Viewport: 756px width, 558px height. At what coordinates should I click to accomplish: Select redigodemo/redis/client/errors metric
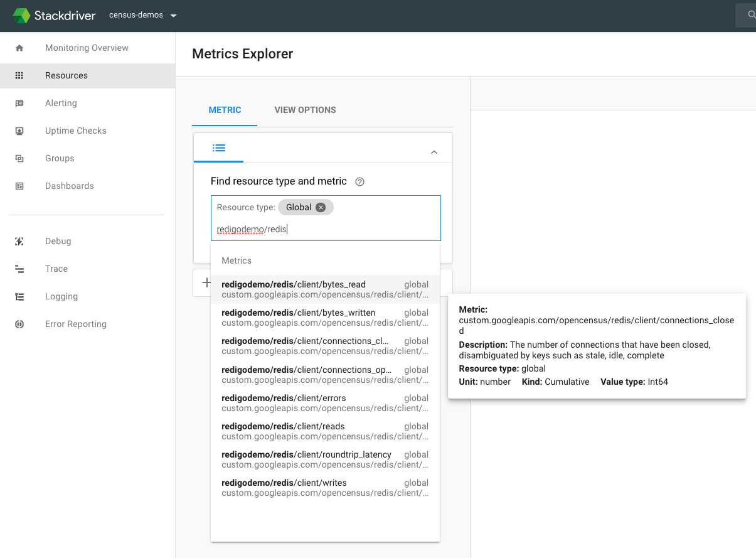pos(325,403)
